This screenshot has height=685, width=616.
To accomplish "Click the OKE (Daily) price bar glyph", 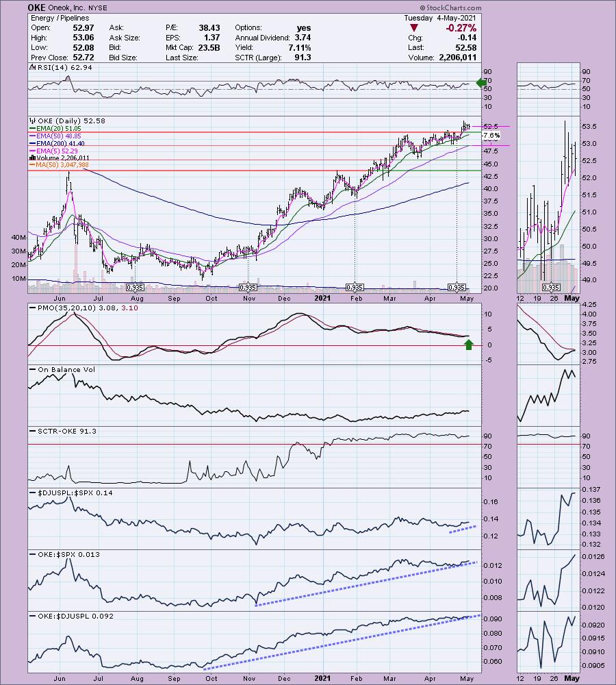I will coord(33,121).
